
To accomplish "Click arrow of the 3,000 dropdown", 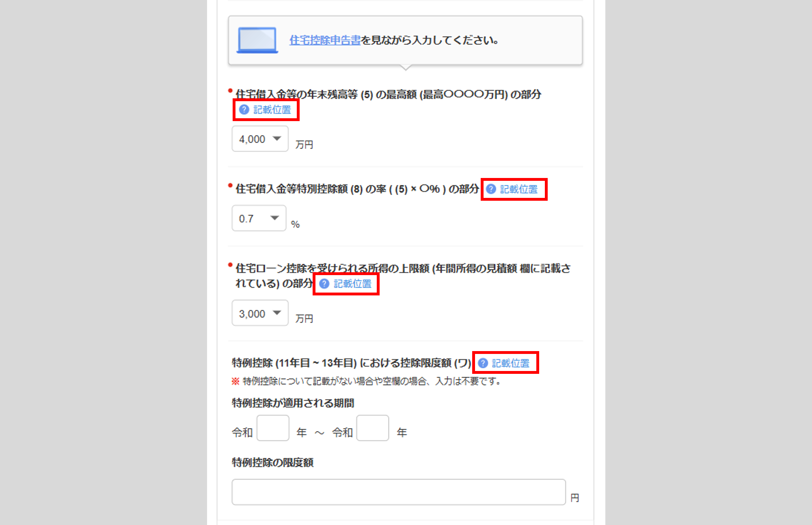I will 277,313.
